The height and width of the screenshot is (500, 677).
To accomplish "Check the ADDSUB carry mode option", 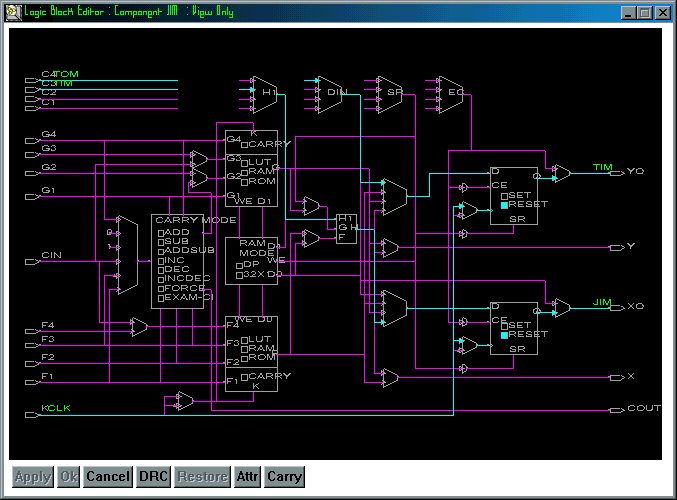I will [160, 251].
